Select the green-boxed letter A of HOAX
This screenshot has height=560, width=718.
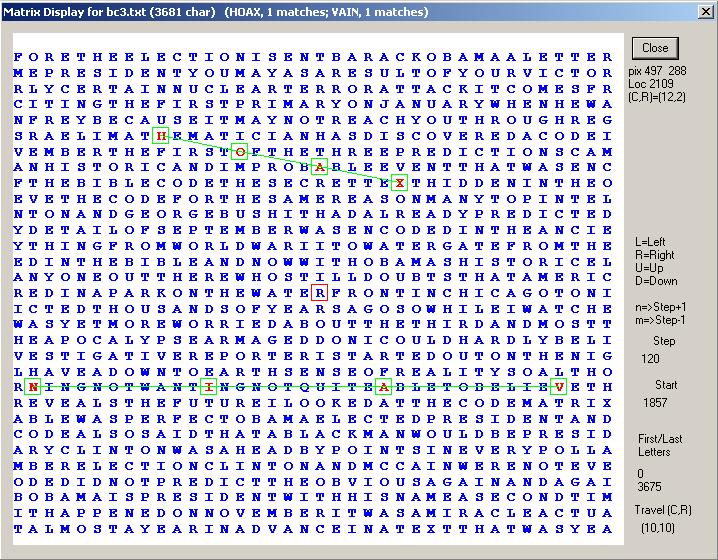click(320, 167)
